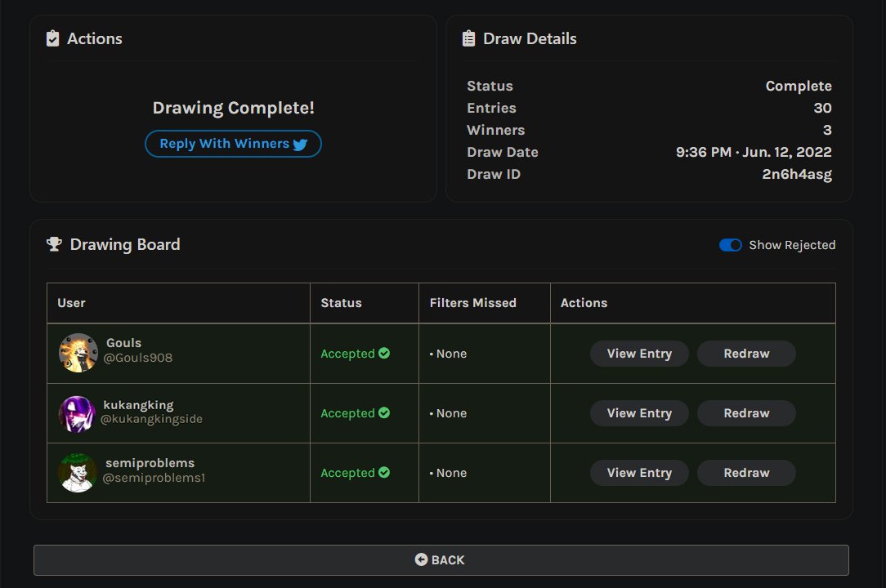Click the green checkmark beside Gouls' Accepted status

[x=383, y=353]
